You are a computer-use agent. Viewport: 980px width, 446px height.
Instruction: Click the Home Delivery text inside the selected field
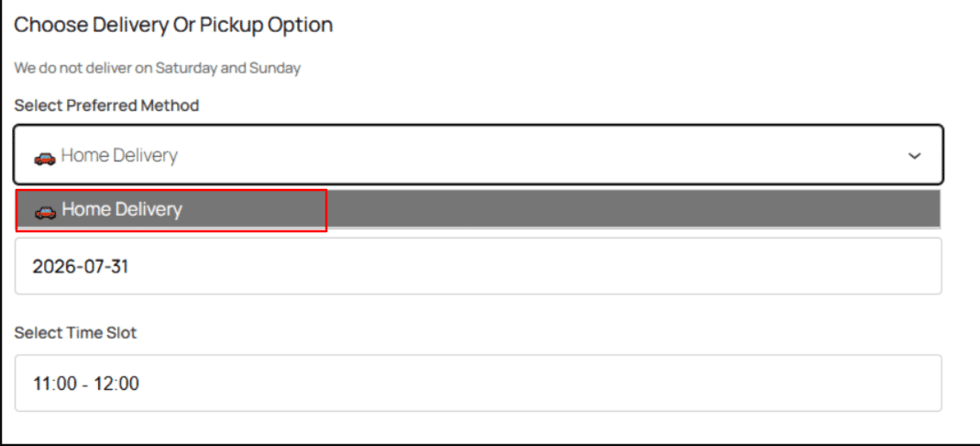[x=119, y=155]
